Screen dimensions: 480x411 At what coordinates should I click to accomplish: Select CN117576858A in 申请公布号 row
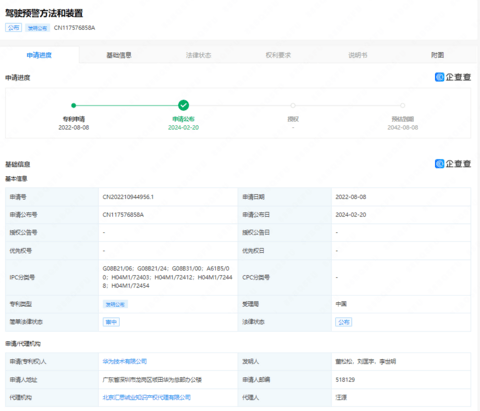(123, 215)
